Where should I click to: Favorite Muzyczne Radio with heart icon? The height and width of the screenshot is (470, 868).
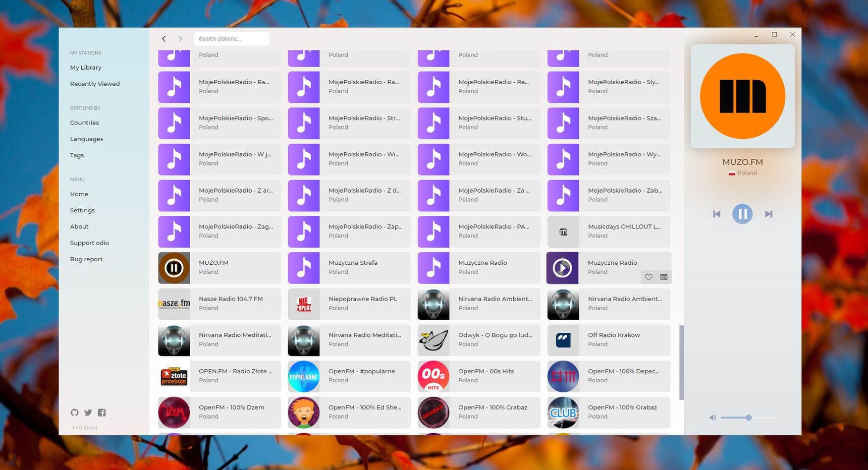[x=648, y=277]
